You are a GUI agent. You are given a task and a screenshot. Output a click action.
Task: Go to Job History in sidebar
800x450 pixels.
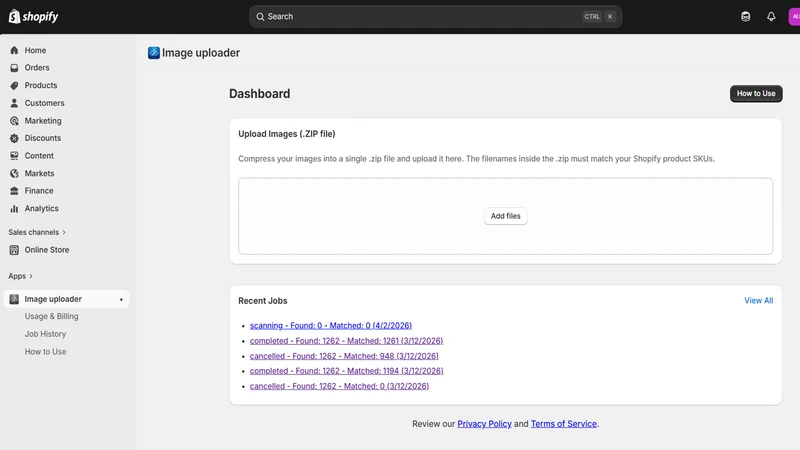45,334
